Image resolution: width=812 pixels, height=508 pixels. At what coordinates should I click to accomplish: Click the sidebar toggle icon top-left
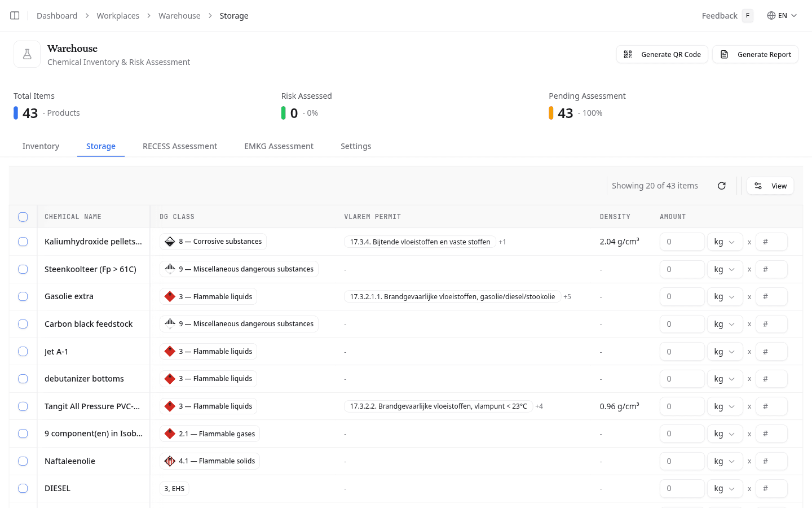[x=15, y=15]
